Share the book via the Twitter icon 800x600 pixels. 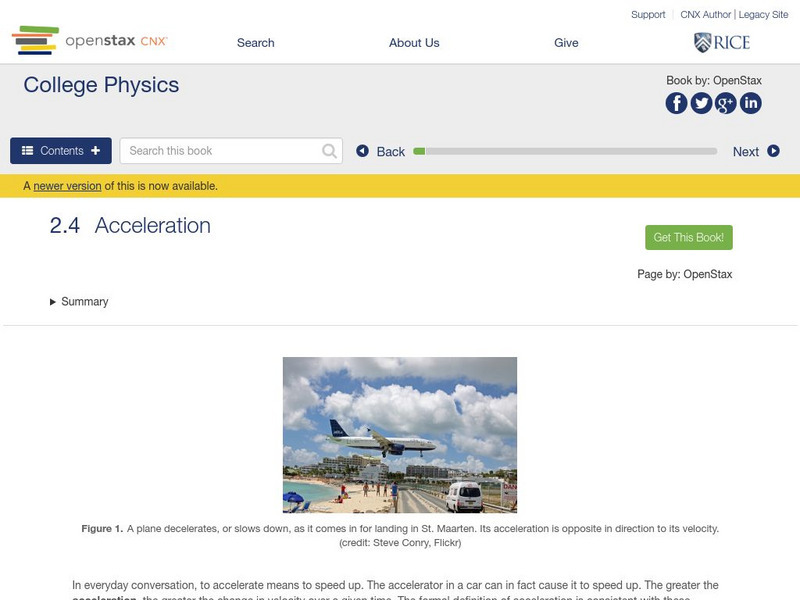point(701,101)
